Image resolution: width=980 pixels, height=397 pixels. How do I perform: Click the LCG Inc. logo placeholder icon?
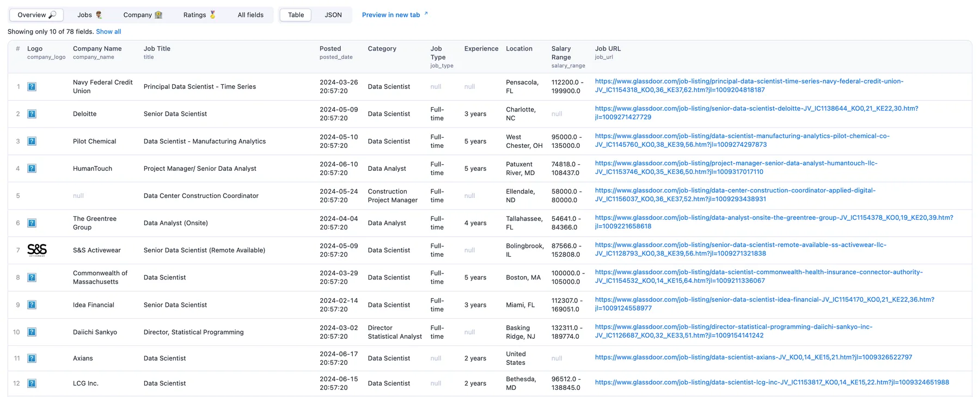click(32, 383)
